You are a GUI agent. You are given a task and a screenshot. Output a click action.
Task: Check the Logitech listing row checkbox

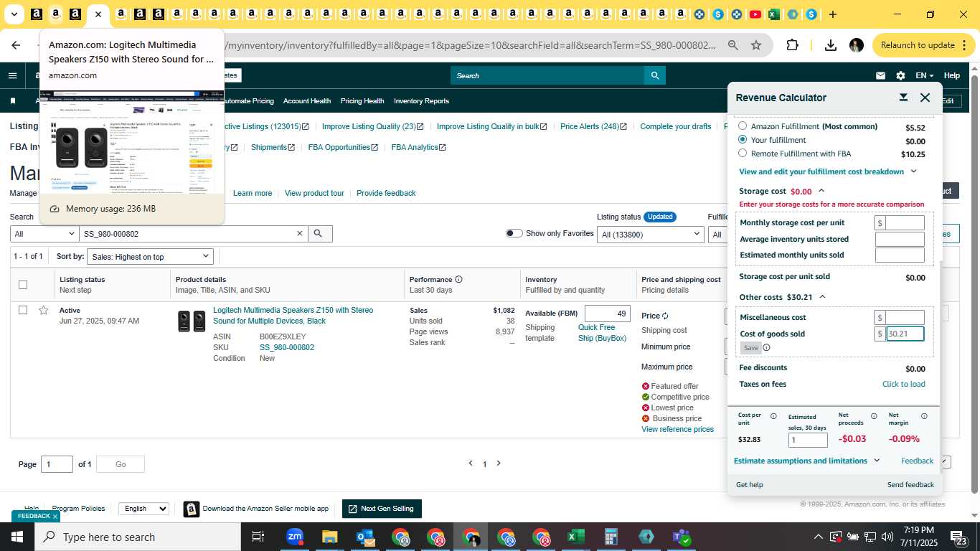[x=23, y=310]
